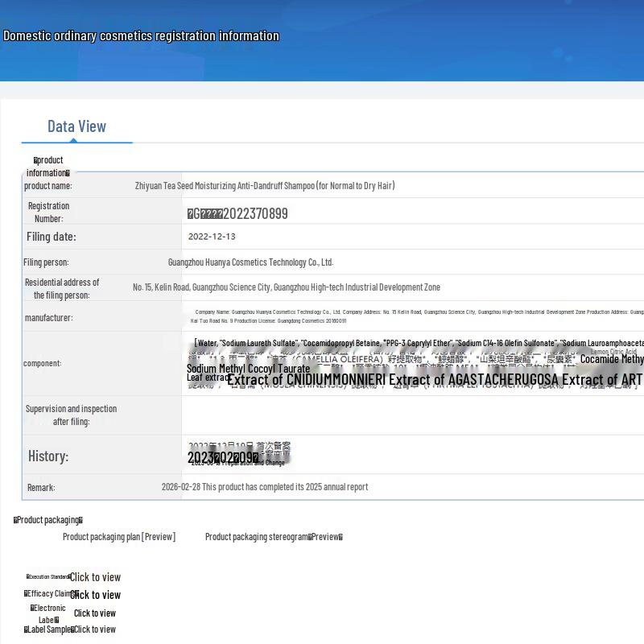Click the 'Filing date:' row label
The width and height of the screenshot is (644, 644).
point(52,237)
